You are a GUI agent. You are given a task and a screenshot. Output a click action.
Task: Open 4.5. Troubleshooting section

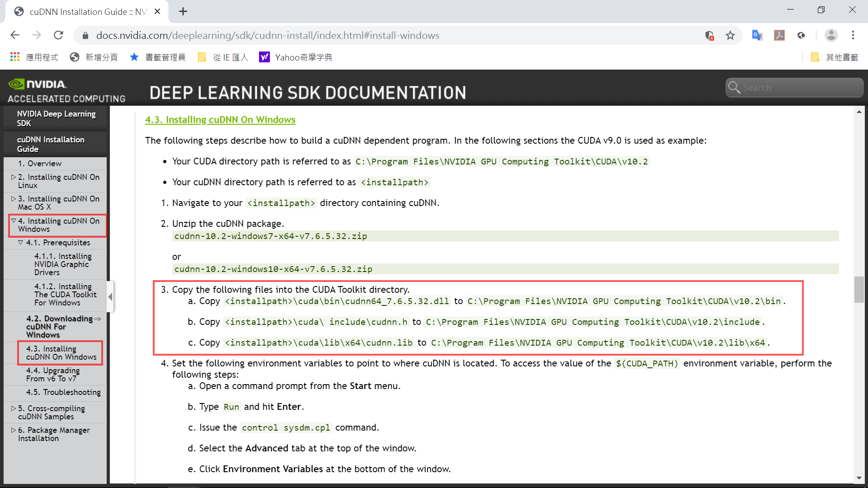click(x=63, y=392)
